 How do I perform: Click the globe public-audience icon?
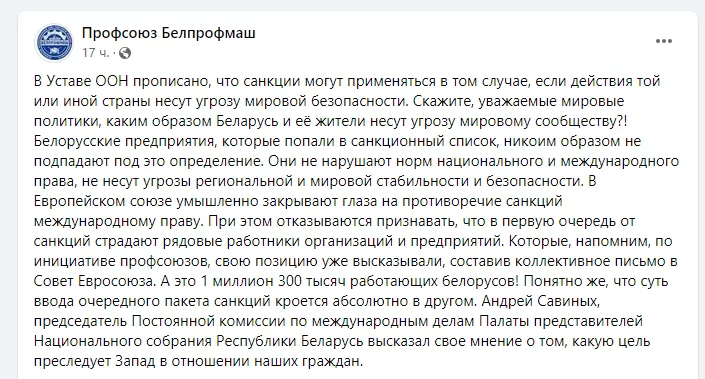(125, 53)
